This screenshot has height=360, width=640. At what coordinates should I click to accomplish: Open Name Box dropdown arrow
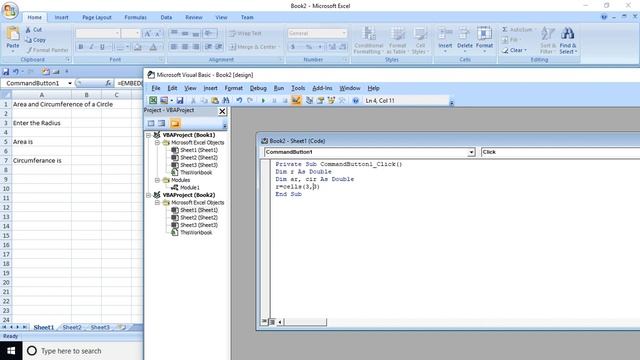pyautogui.click(x=70, y=83)
